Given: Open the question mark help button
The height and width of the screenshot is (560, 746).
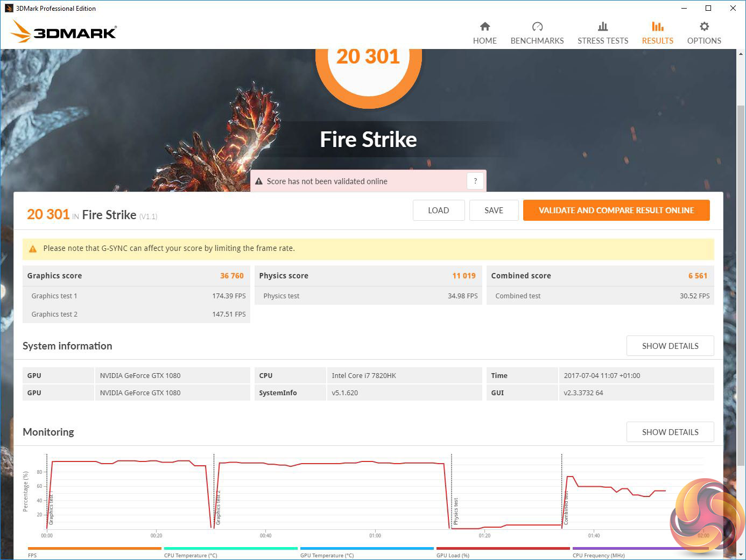Looking at the screenshot, I should point(475,181).
